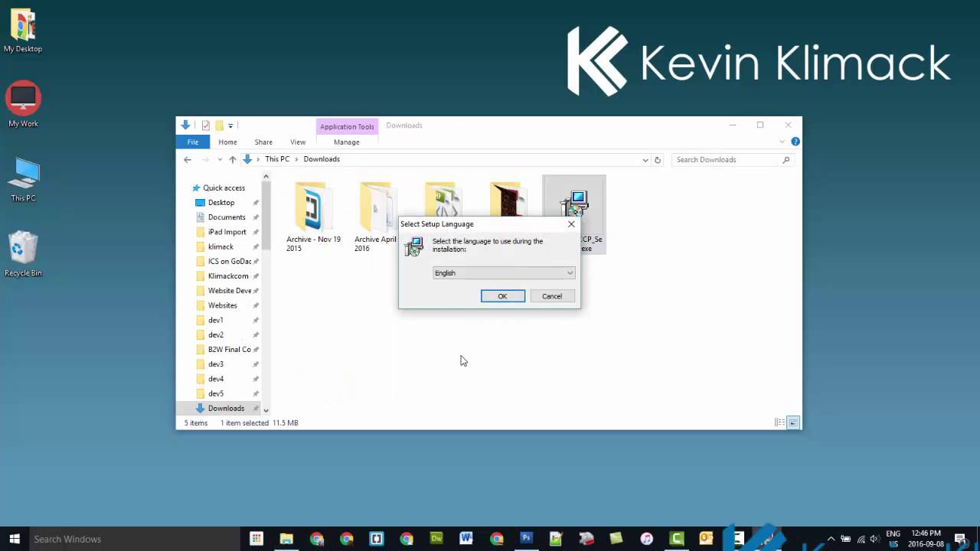Launch Dreamweaver from the taskbar
Viewport: 980px width, 551px height.
[436, 539]
